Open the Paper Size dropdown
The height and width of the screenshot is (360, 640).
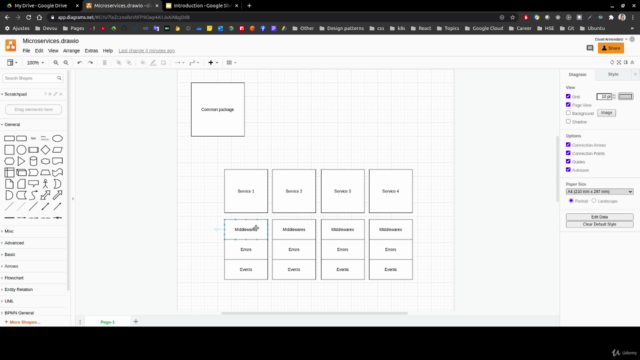[600, 191]
